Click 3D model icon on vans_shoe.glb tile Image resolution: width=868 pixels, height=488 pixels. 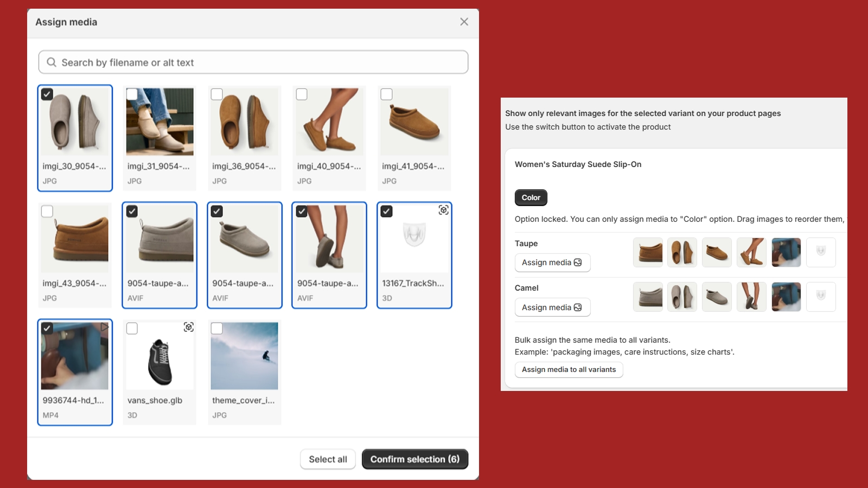tap(188, 327)
